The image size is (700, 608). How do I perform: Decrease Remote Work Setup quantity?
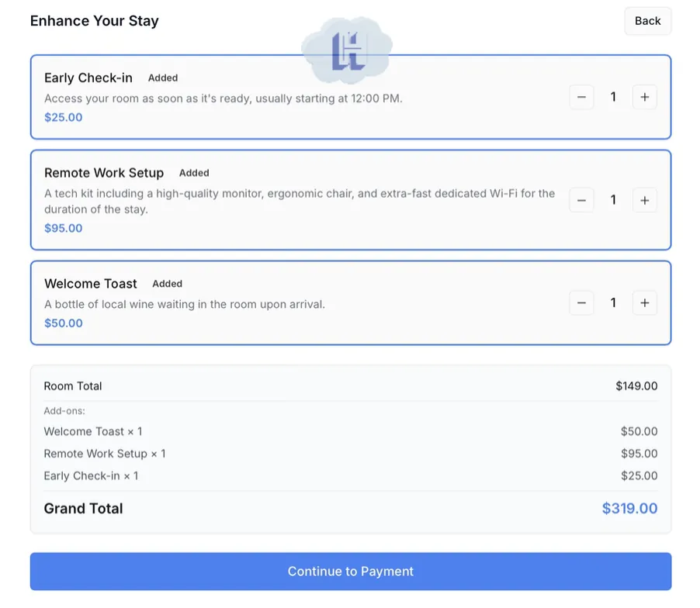click(581, 200)
